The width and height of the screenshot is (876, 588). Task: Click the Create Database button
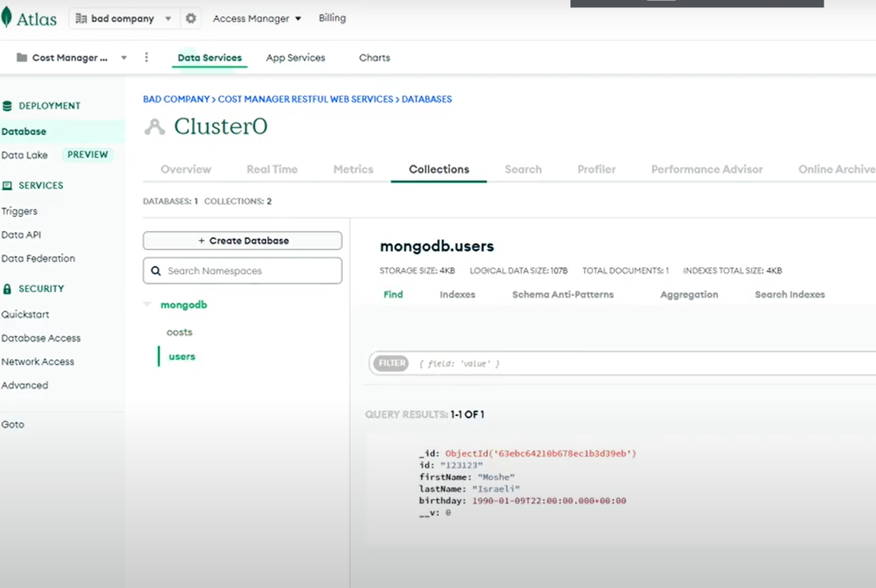point(242,240)
